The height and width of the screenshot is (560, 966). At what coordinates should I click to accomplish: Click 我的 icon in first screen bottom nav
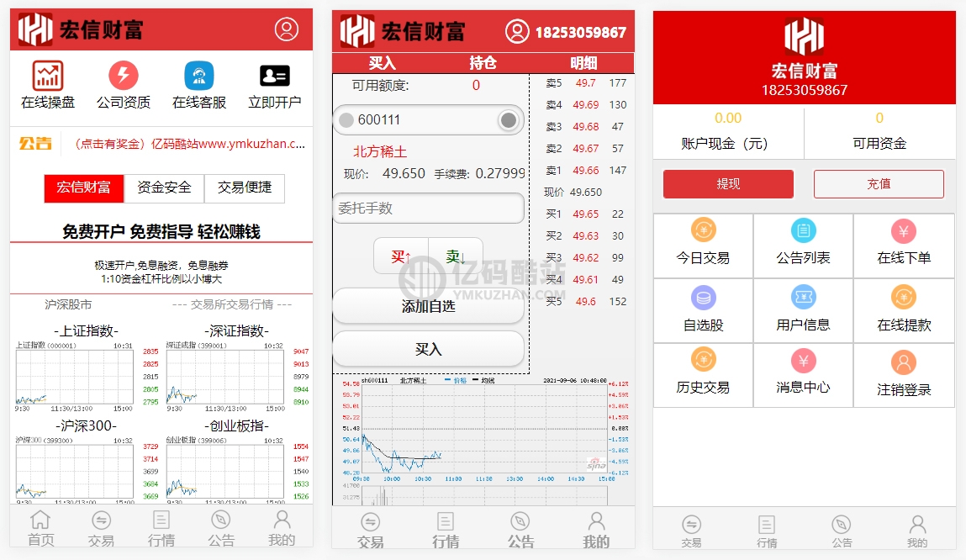[x=282, y=519]
